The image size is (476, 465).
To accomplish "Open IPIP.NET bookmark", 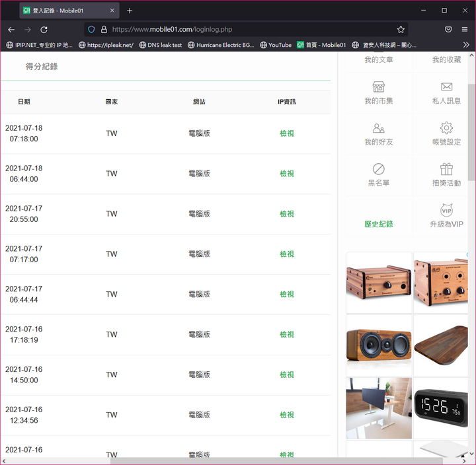I will (x=40, y=45).
